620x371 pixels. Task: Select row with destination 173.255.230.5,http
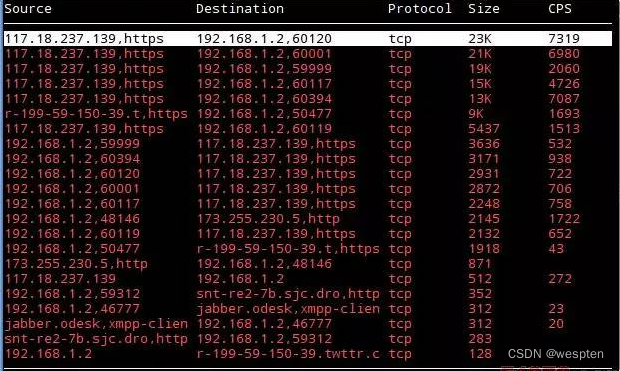click(x=308, y=219)
